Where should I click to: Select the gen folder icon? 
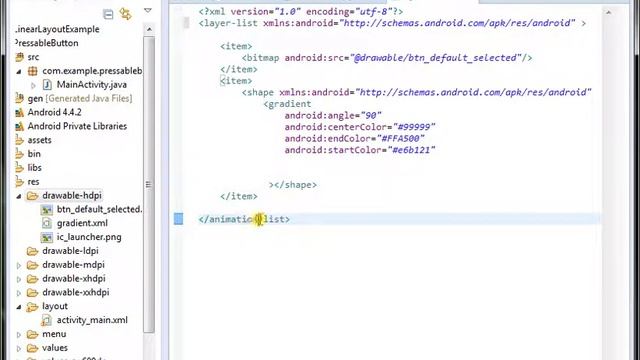coord(19,98)
